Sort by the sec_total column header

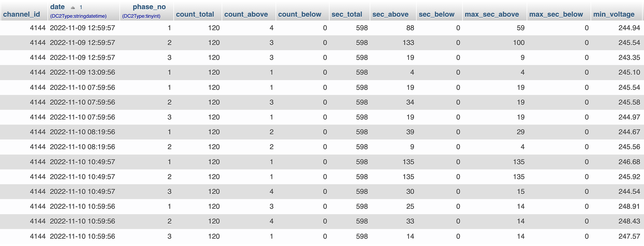(347, 14)
